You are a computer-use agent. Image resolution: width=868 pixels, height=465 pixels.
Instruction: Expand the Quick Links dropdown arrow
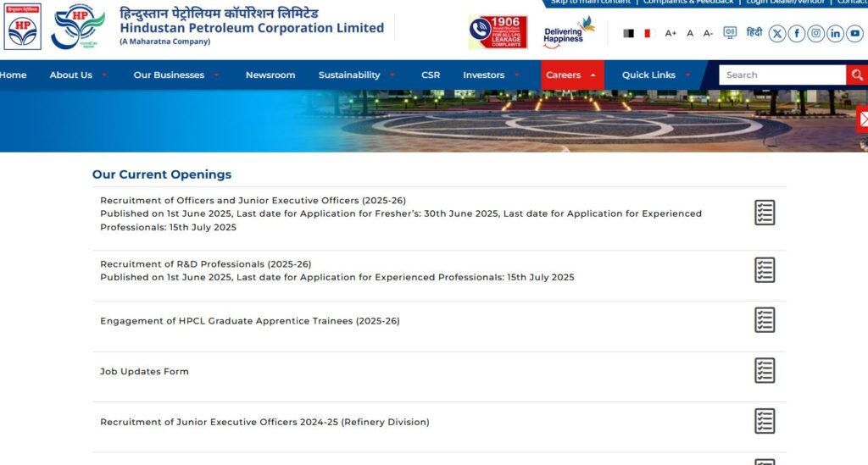(x=687, y=75)
